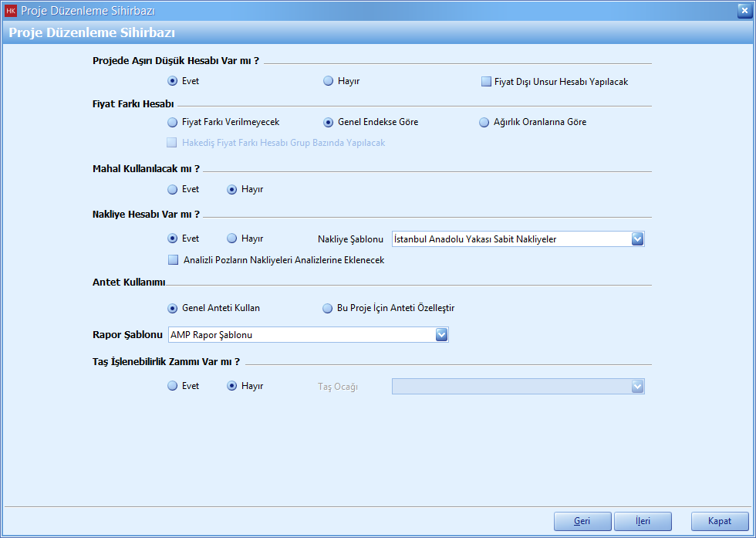Choose Ağırlık Oranlarına Göre radio button
Viewport: 756px width, 538px height.
click(x=484, y=122)
